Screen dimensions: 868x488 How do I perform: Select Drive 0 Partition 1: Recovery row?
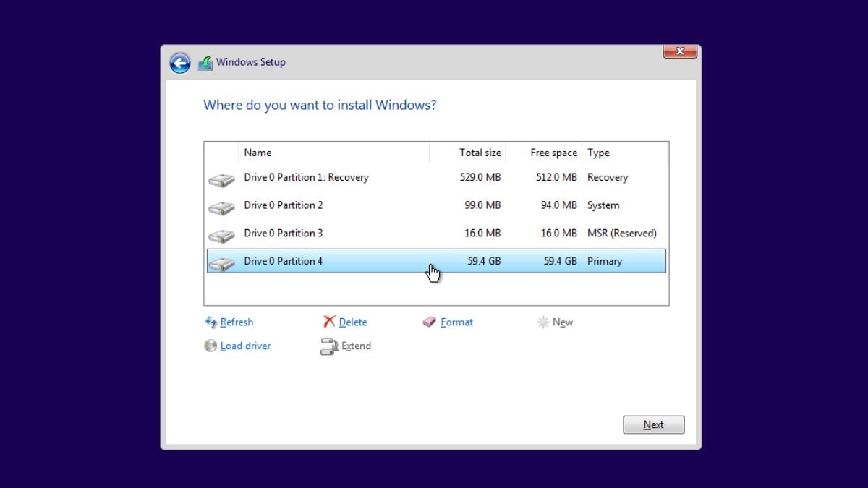436,178
